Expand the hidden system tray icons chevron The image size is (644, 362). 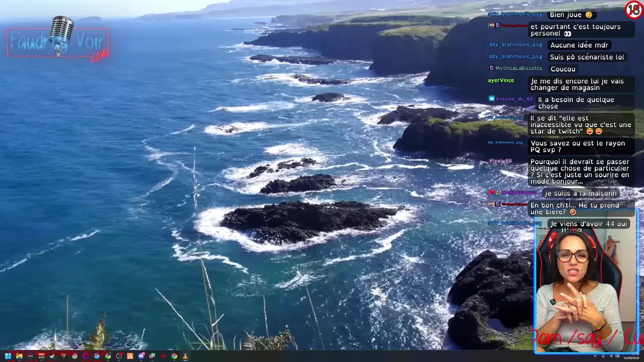[595, 356]
